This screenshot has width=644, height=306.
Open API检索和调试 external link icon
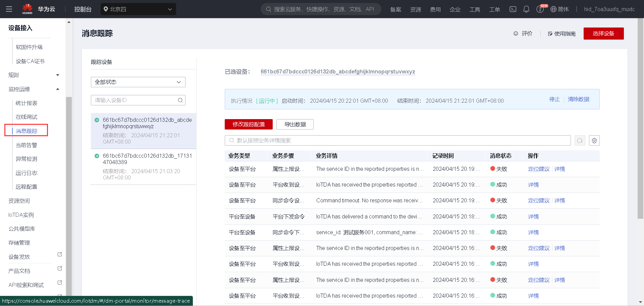60,283
